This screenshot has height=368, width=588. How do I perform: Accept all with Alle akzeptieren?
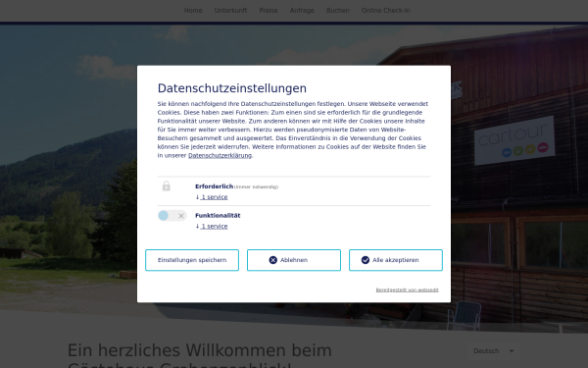pyautogui.click(x=396, y=260)
